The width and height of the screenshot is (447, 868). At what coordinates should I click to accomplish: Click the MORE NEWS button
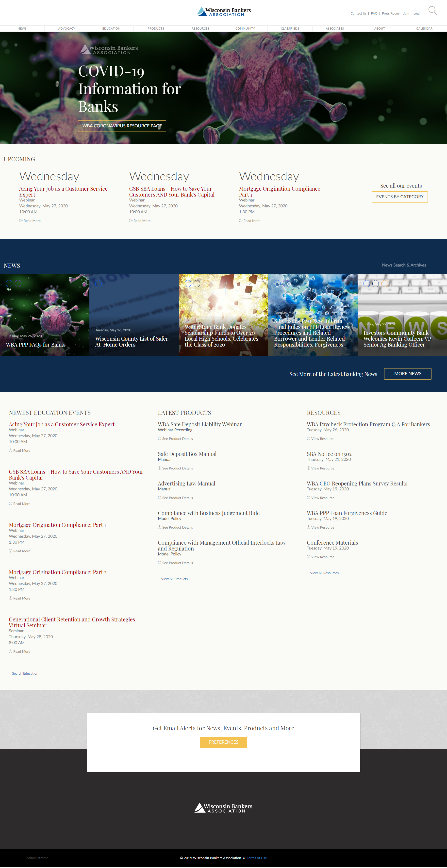(x=408, y=374)
